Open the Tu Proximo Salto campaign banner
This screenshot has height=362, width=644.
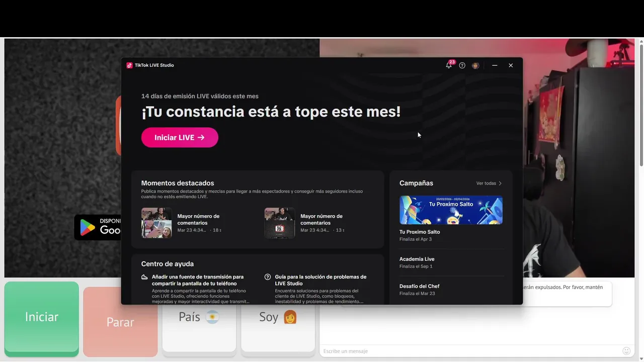coord(451,210)
